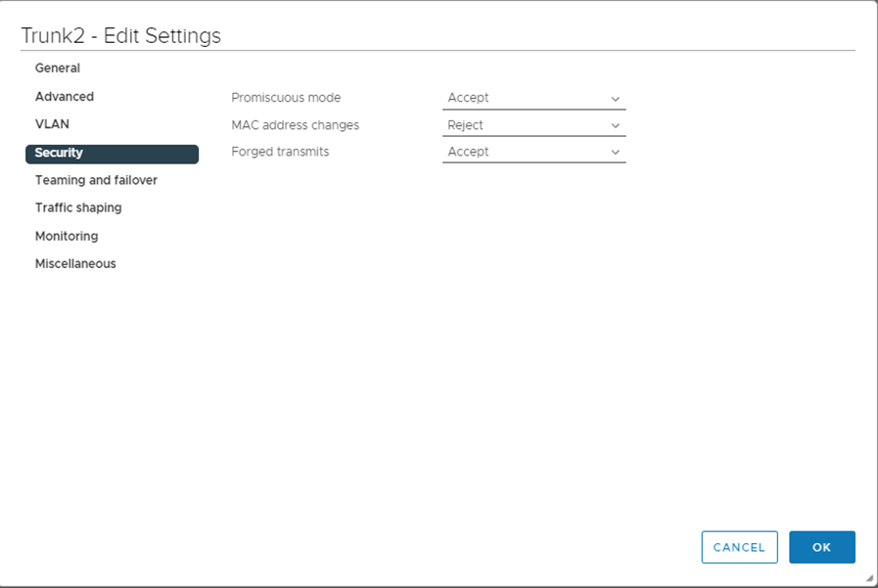Expand MAC address changes dropdown showing Reject
Screen dimensions: 878x588
coord(524,125)
